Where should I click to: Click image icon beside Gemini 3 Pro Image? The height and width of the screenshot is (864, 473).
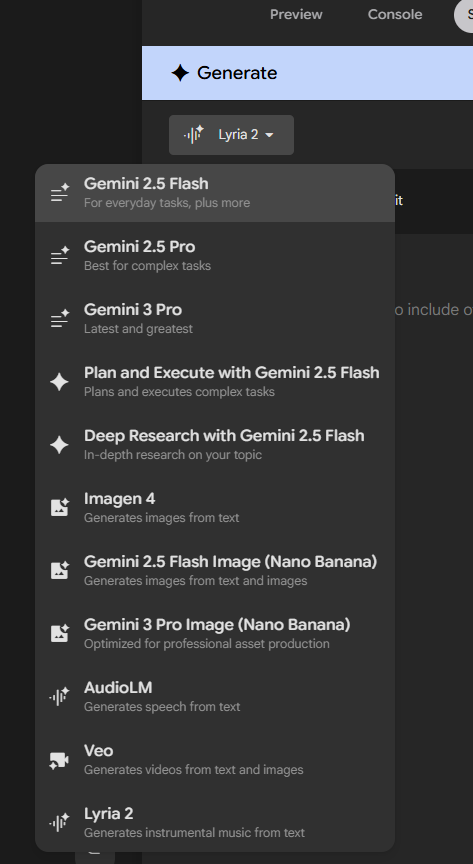(x=60, y=633)
